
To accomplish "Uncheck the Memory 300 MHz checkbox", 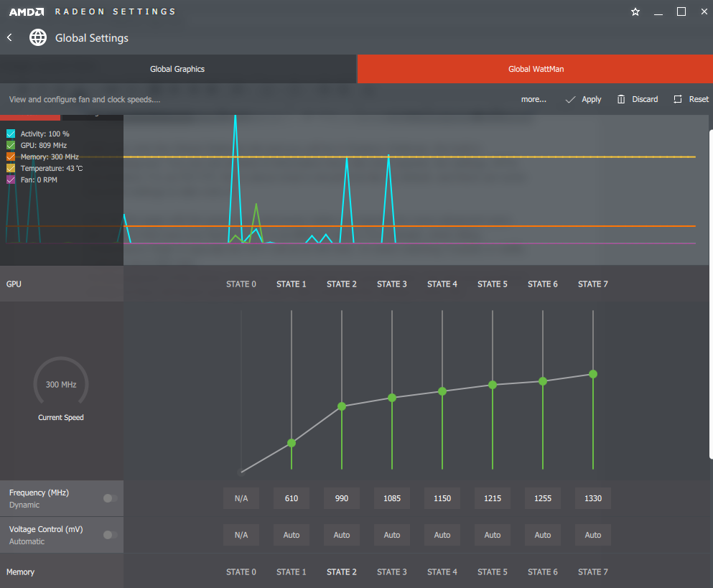I will (11, 157).
